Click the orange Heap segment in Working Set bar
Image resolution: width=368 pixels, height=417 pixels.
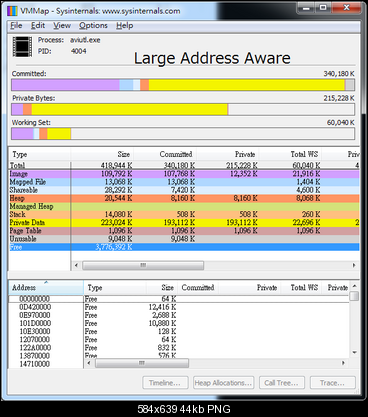coord(43,134)
